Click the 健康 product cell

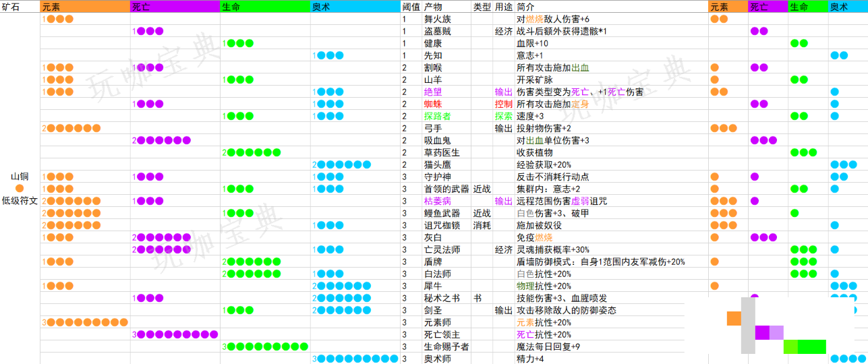[x=433, y=43]
